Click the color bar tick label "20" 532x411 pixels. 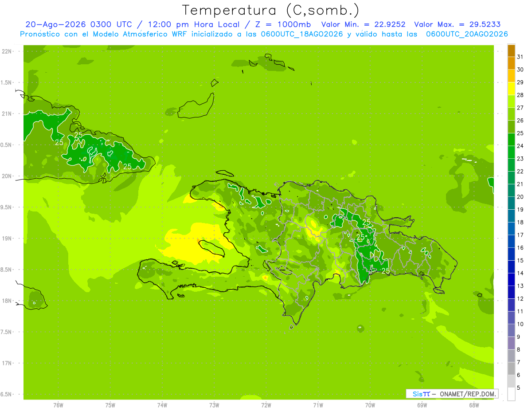pyautogui.click(x=520, y=196)
